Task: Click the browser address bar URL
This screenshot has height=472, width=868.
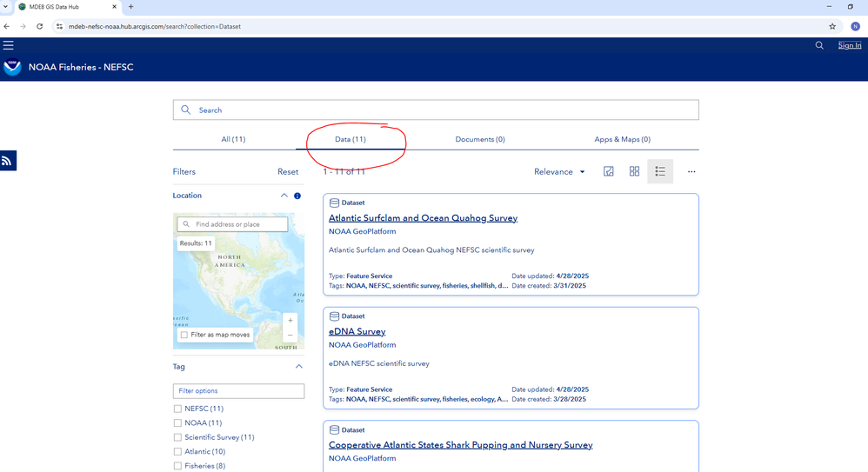Action: [155, 26]
